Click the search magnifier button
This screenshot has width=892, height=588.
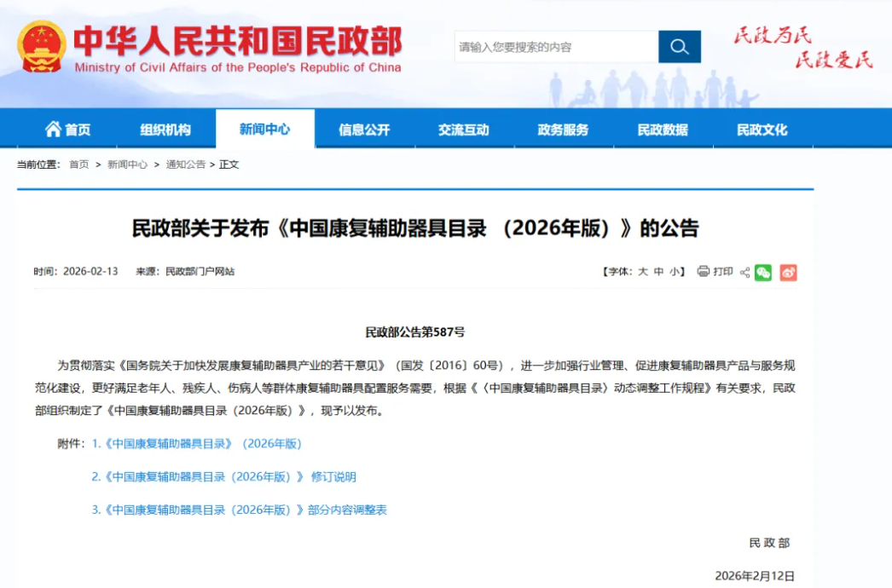[680, 47]
